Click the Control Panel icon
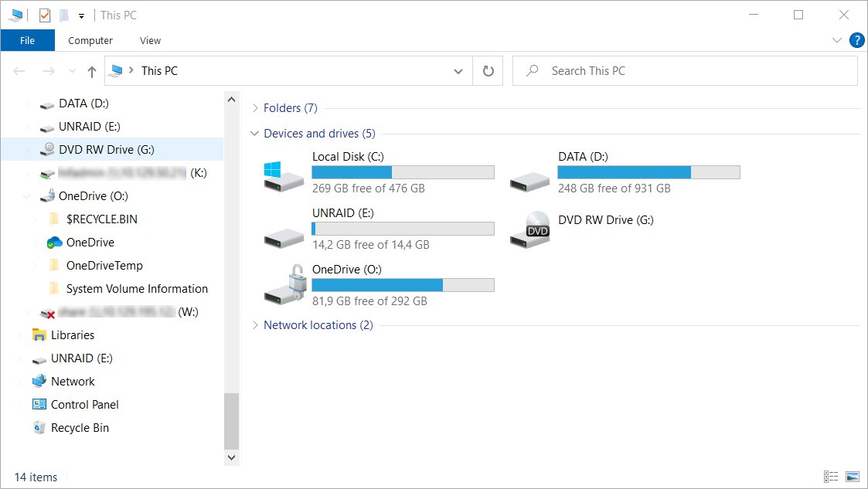Viewport: 868px width, 489px height. click(x=39, y=404)
